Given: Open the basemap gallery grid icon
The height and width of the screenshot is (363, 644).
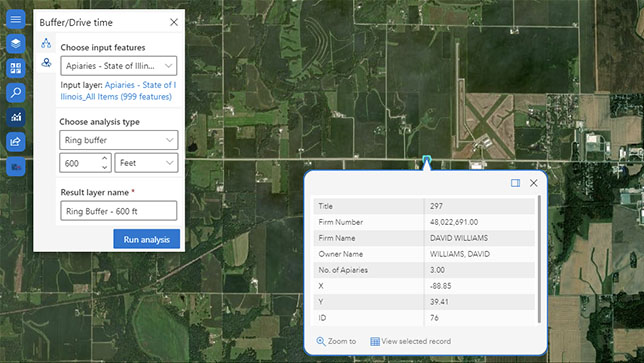Looking at the screenshot, I should 16,68.
